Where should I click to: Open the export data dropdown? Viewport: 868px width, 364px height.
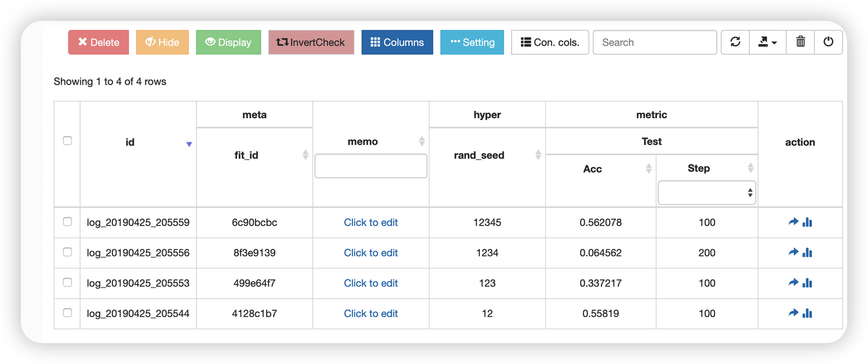click(768, 42)
